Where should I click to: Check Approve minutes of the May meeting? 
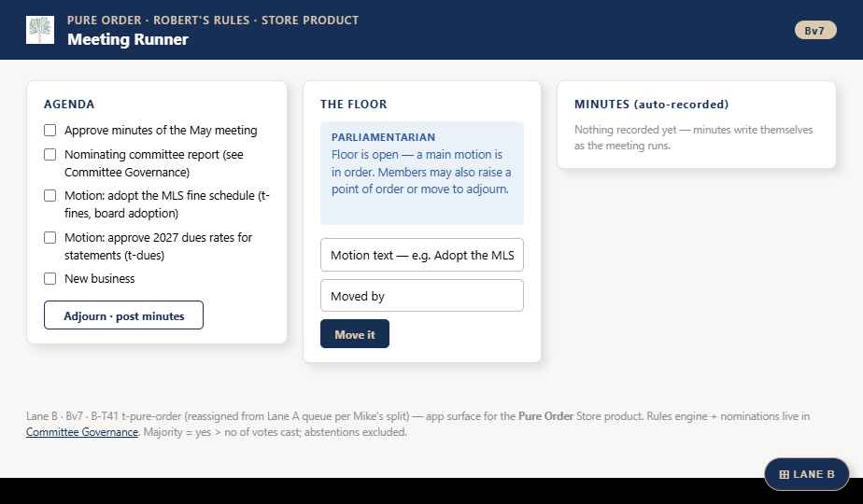click(50, 131)
